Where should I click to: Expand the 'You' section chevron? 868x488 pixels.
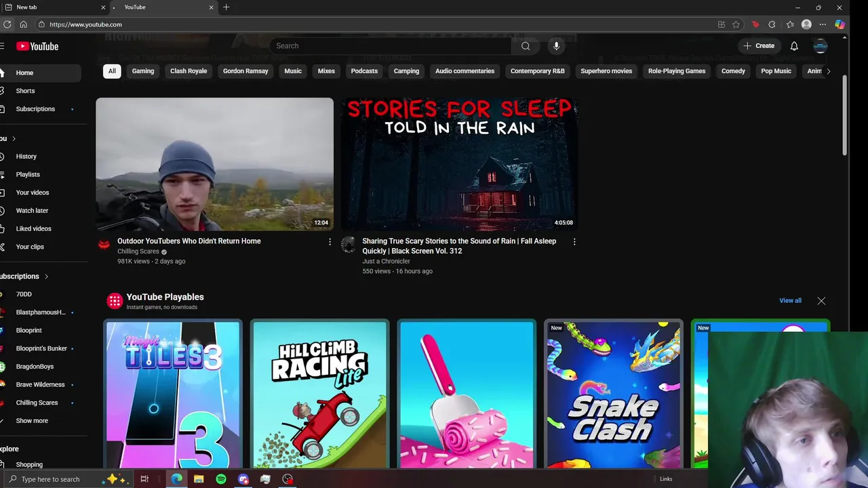(x=14, y=139)
